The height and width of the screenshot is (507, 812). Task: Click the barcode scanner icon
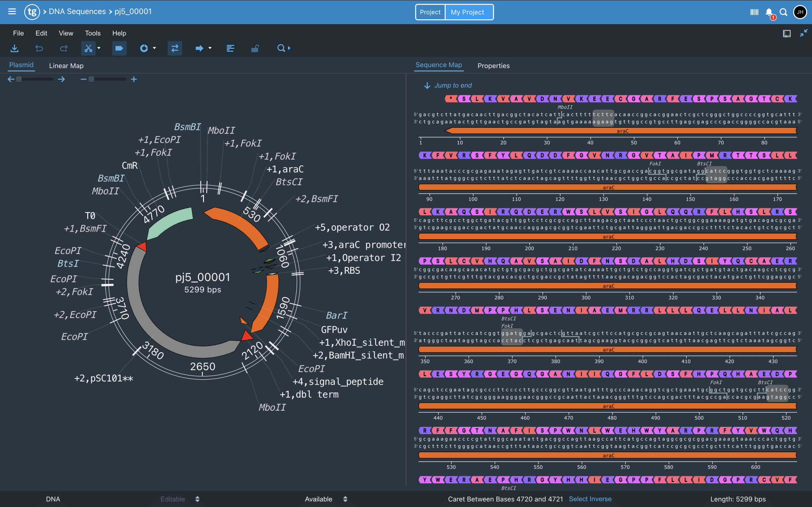click(x=754, y=12)
